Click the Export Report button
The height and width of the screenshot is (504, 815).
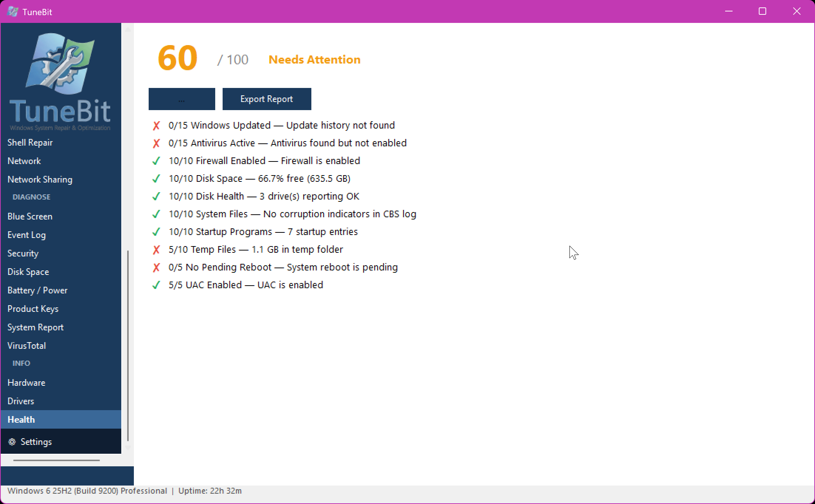coord(267,99)
